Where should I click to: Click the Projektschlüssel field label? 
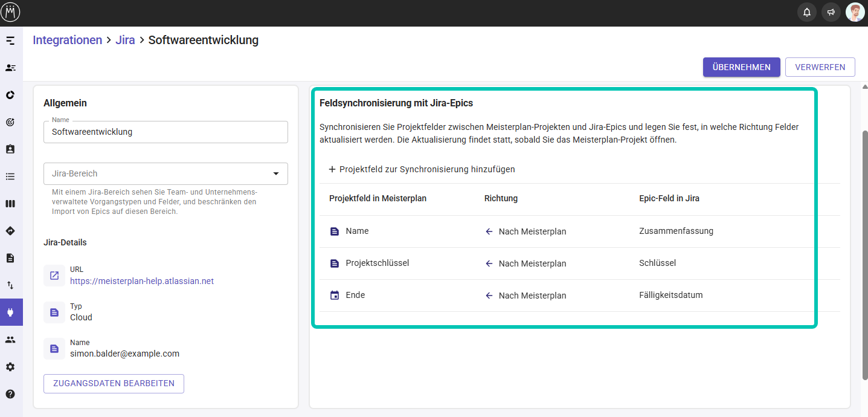(x=378, y=263)
